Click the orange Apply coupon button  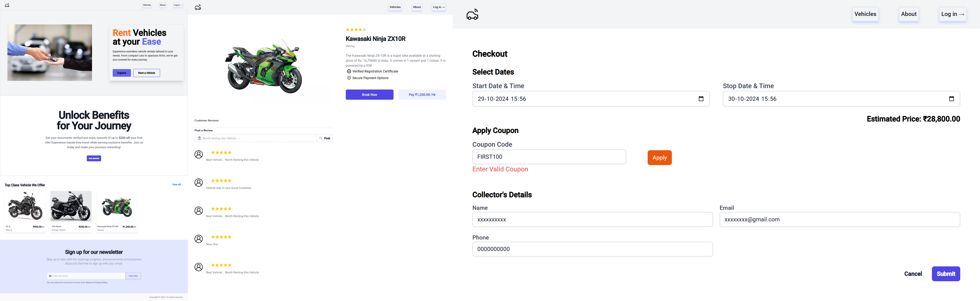659,158
